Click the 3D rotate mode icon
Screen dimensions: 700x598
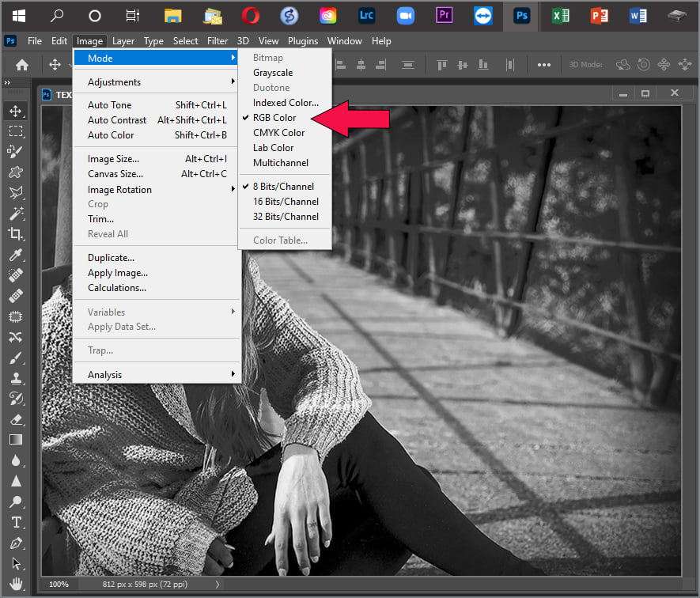click(622, 65)
